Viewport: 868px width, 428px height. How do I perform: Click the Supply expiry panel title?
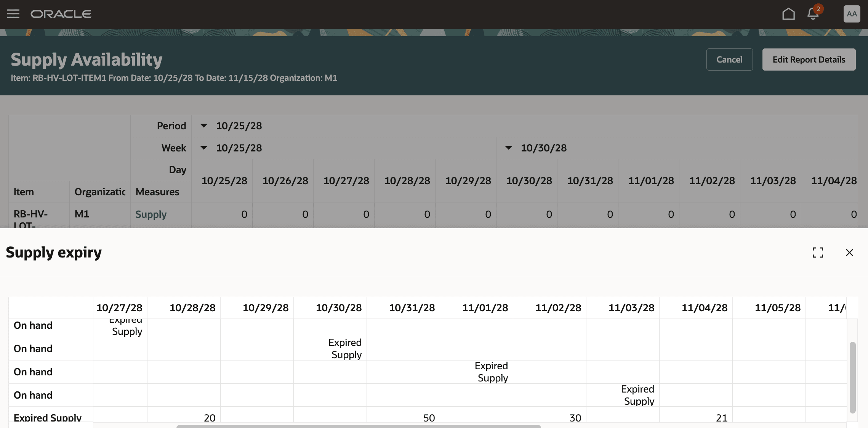(54, 253)
